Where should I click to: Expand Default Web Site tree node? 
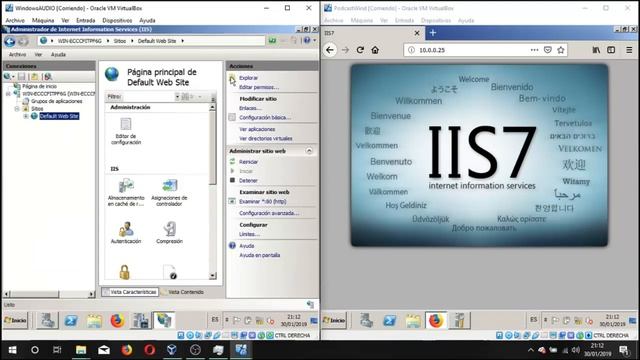25,116
